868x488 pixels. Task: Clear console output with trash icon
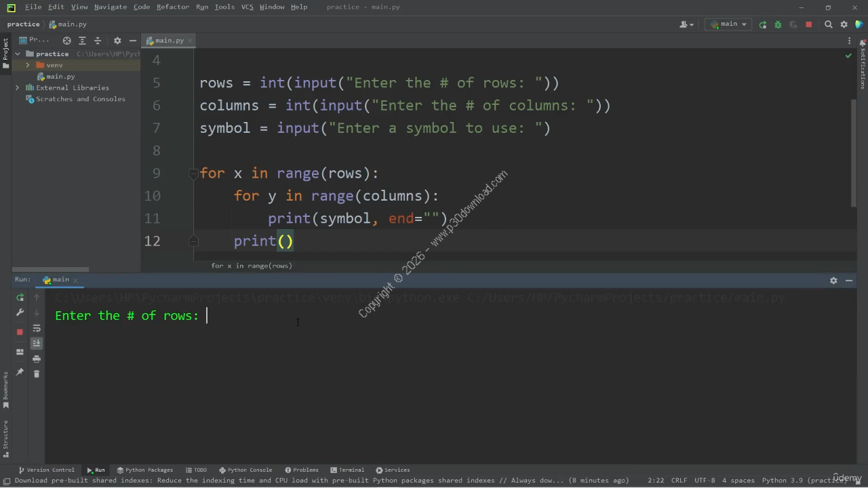tap(37, 373)
